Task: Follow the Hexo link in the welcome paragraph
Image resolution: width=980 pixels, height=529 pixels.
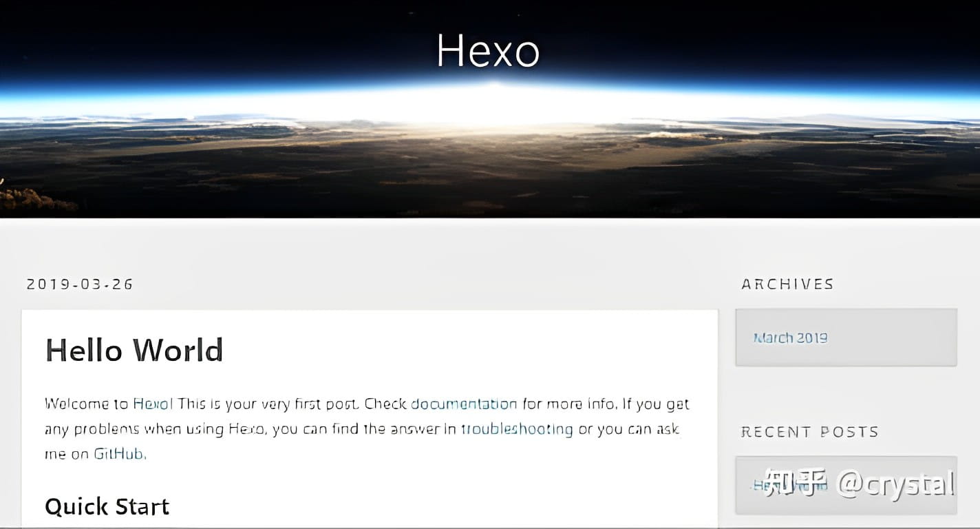Action: [x=152, y=404]
